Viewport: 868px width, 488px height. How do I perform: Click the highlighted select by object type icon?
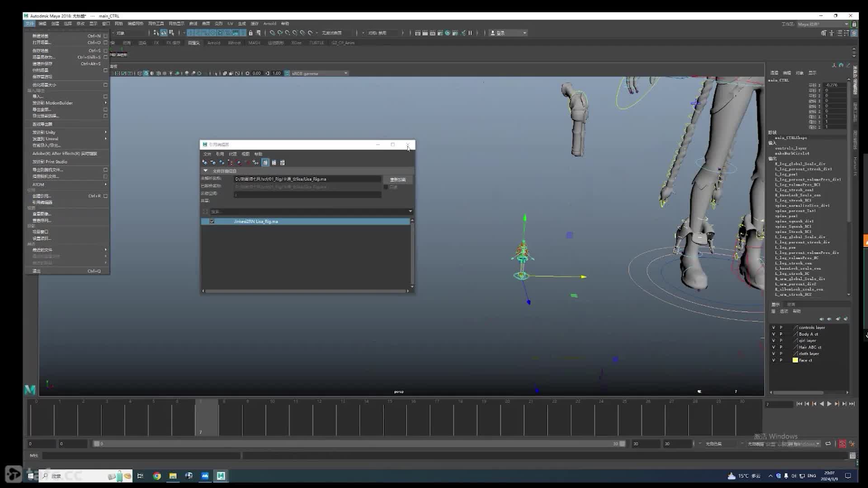[x=164, y=33]
